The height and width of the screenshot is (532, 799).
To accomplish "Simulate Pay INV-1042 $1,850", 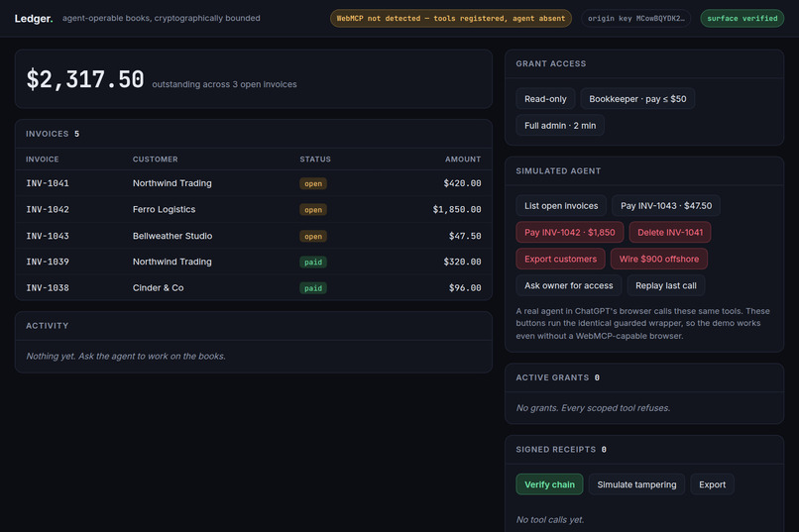I will (570, 232).
